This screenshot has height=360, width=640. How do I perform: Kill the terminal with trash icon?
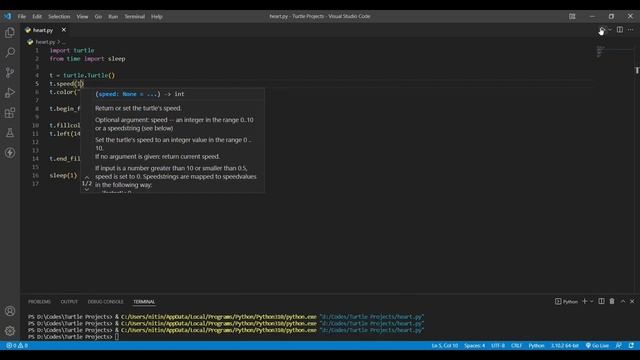[612, 301]
